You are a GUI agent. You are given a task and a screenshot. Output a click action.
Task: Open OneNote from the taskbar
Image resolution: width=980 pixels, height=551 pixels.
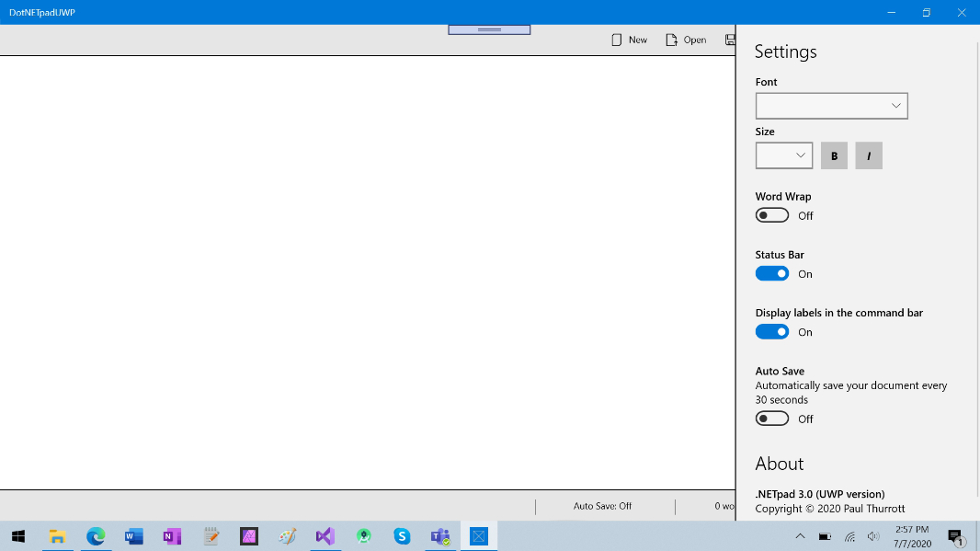tap(172, 536)
